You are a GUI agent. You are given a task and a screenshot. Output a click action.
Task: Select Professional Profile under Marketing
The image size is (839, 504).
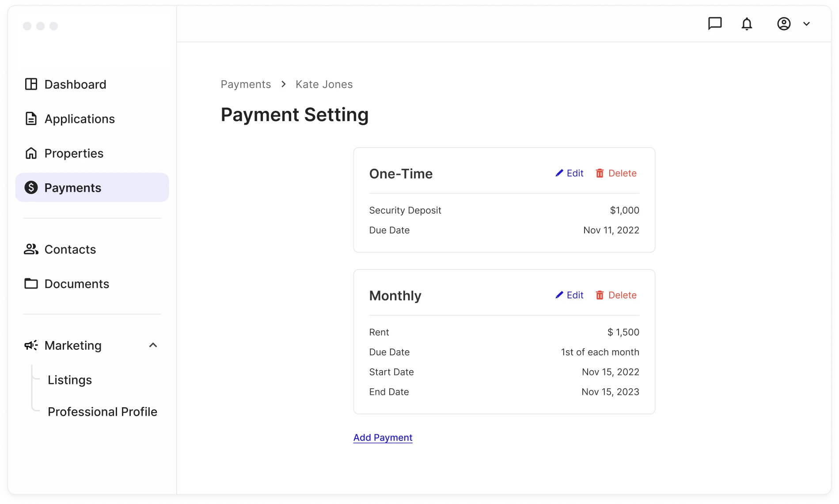coord(103,411)
